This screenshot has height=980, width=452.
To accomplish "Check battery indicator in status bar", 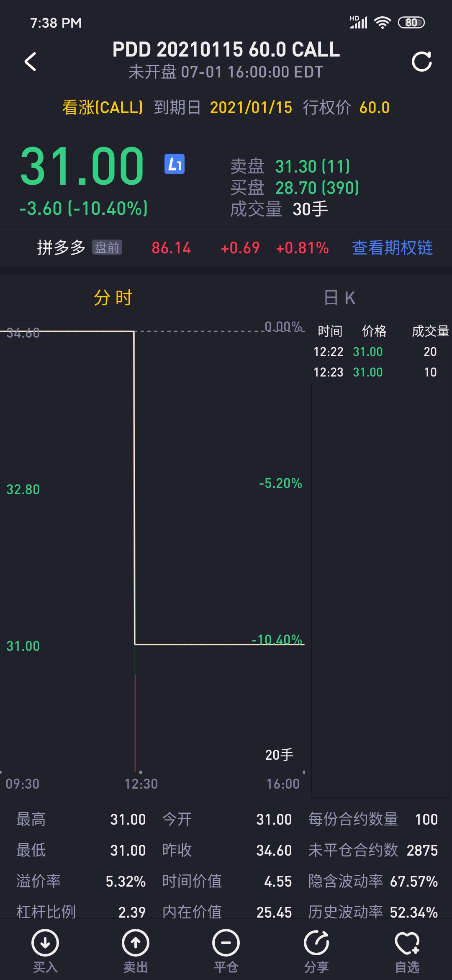I will [x=411, y=23].
